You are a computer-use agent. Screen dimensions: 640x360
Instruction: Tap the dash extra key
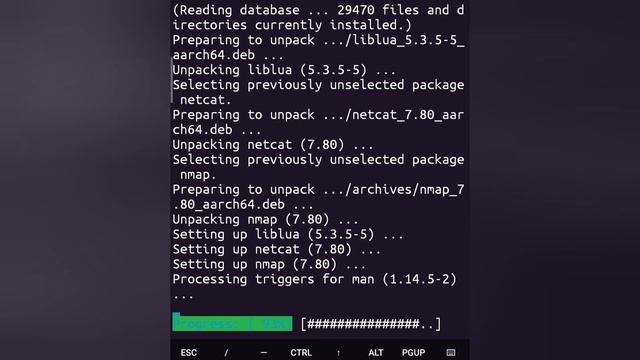tap(264, 353)
